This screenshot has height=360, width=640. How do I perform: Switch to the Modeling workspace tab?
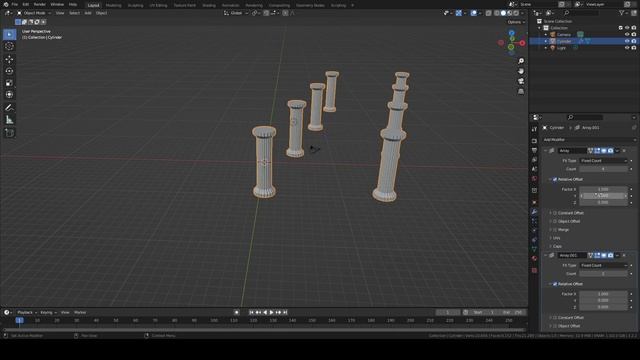(113, 5)
